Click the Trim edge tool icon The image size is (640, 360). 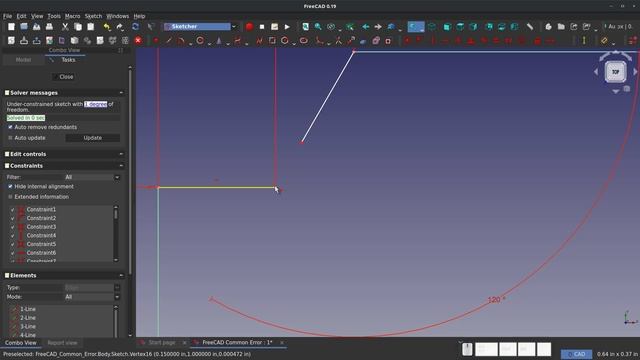coord(338,40)
